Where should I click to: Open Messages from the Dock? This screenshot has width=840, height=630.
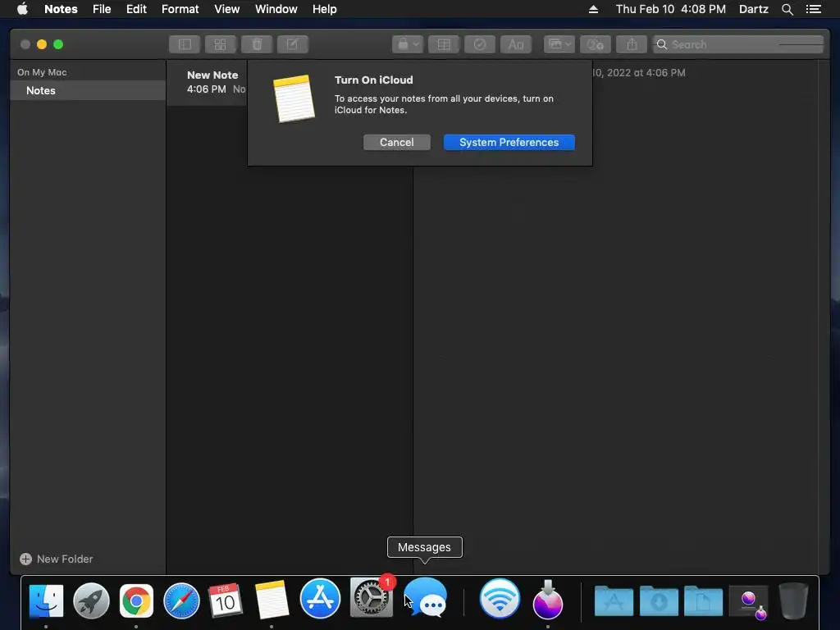(426, 597)
